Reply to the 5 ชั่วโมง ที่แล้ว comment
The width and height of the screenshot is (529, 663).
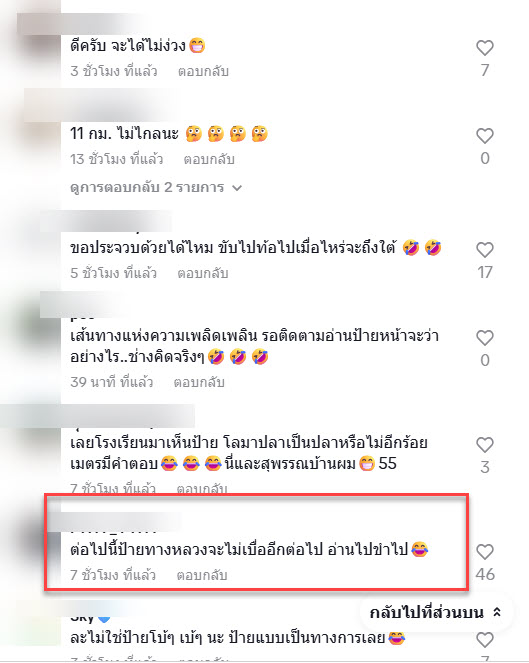(x=203, y=273)
